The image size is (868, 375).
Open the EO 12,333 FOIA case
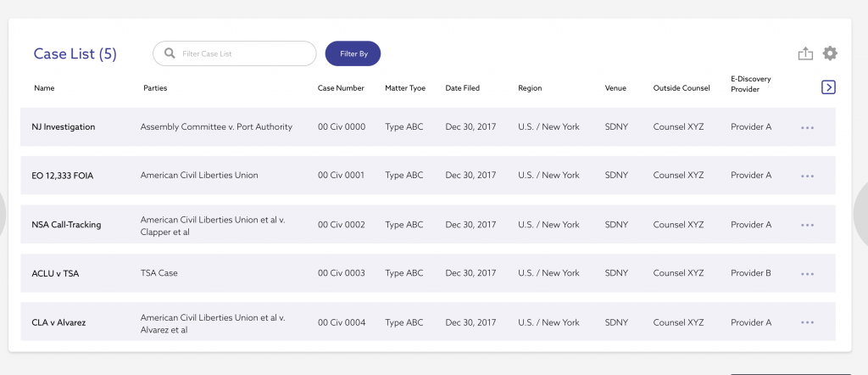tap(63, 176)
